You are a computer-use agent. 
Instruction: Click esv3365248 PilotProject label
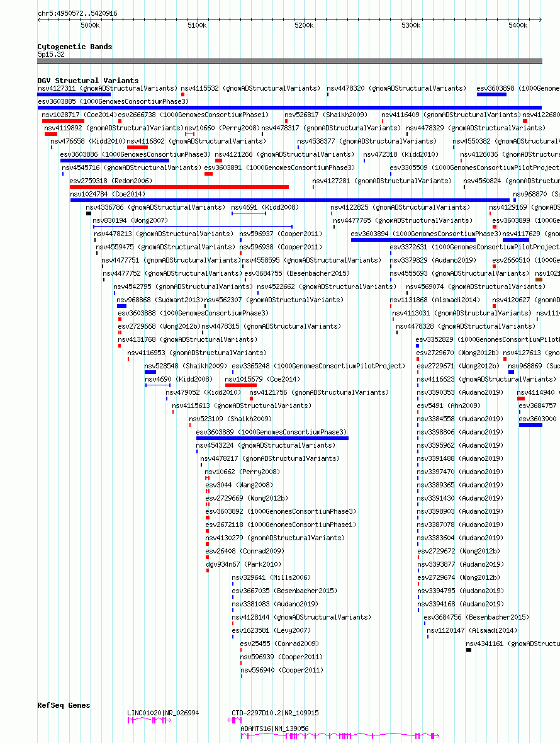click(318, 366)
